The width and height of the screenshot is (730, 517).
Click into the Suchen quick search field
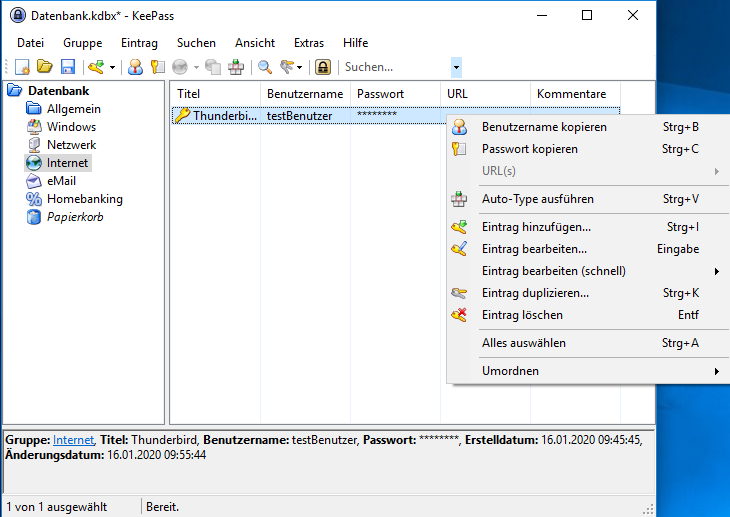coord(396,67)
